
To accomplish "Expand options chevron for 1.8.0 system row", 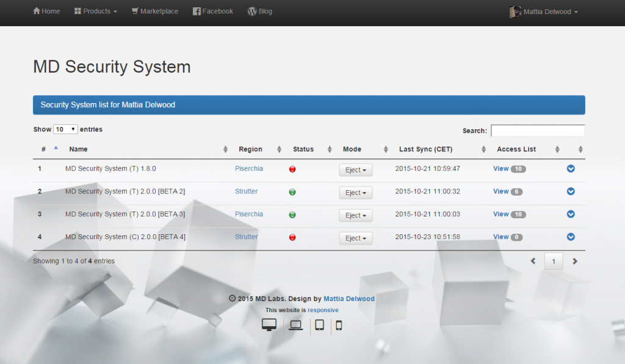I will (x=571, y=168).
